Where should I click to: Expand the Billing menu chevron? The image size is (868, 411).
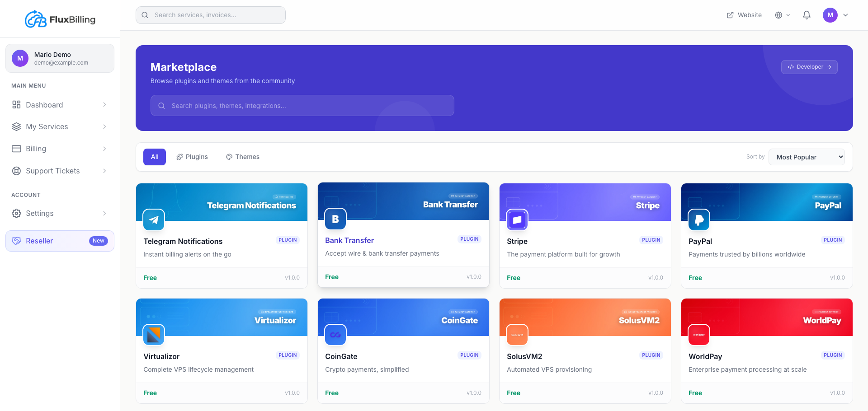(104, 149)
